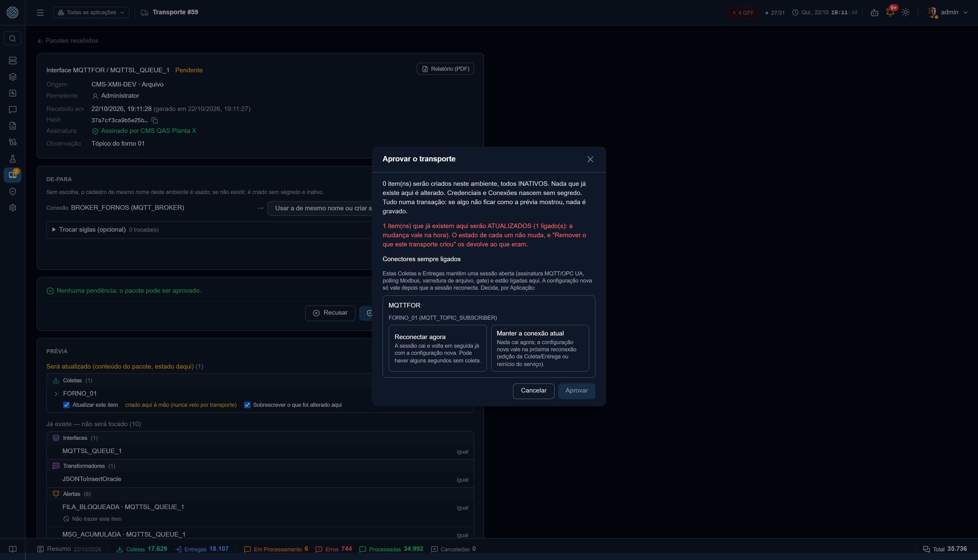The image size is (978, 560).
Task: Open the activity monitor sidebar icon
Action: tap(13, 93)
